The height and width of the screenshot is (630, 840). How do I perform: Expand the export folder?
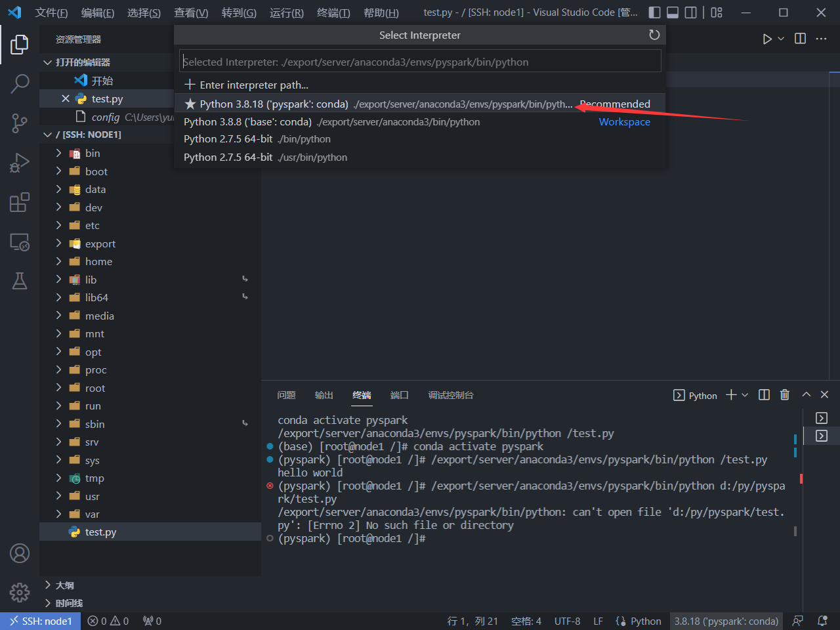[x=100, y=243]
